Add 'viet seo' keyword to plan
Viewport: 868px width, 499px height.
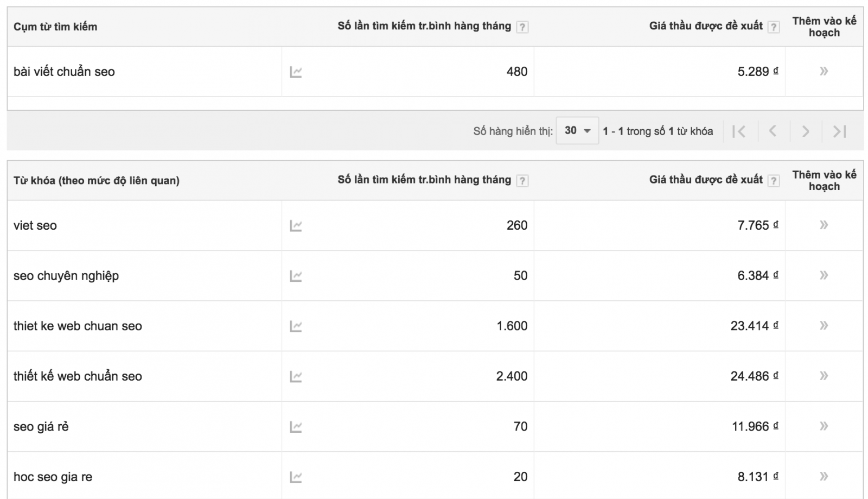(824, 225)
